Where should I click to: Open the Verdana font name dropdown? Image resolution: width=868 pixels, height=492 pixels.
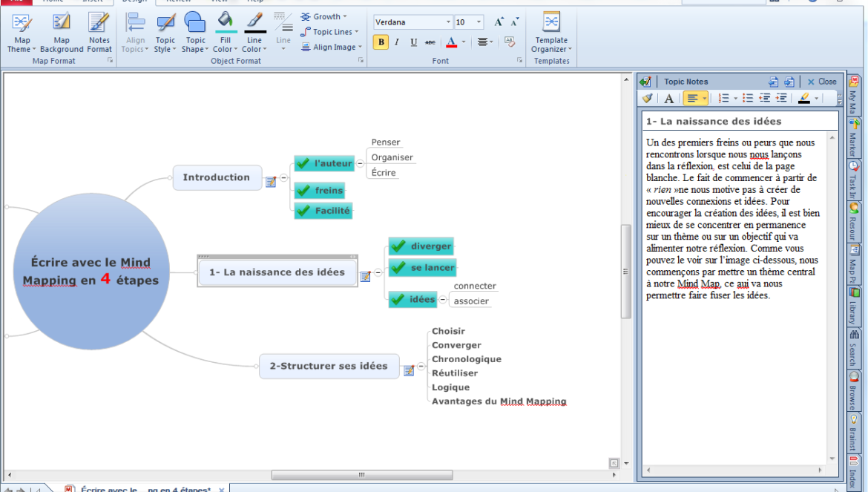point(447,22)
